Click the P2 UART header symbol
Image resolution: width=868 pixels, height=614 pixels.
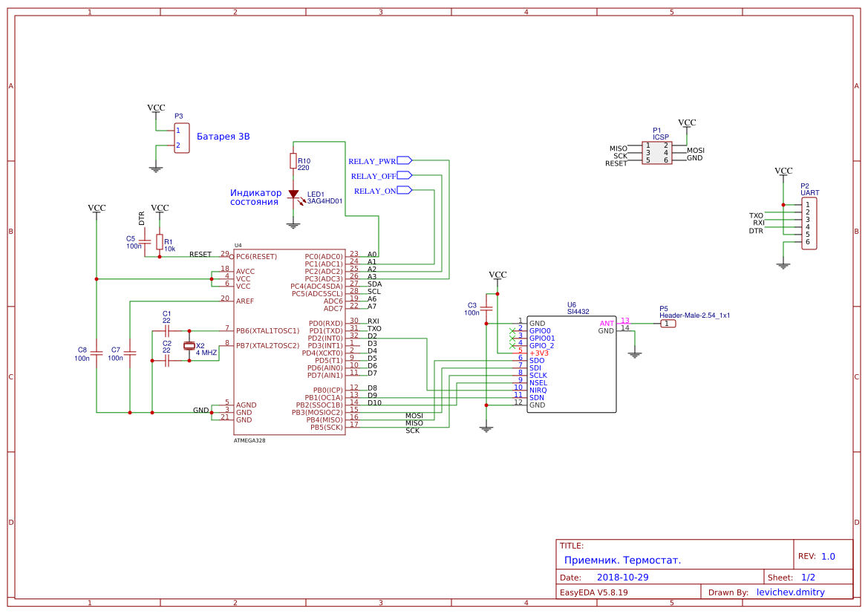pyautogui.click(x=809, y=223)
